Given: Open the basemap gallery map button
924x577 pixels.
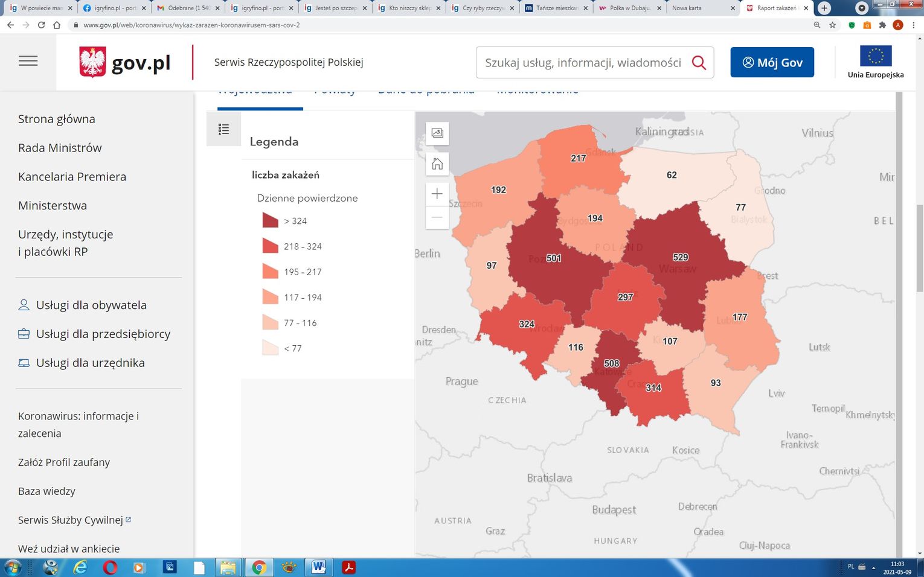Looking at the screenshot, I should click(437, 133).
